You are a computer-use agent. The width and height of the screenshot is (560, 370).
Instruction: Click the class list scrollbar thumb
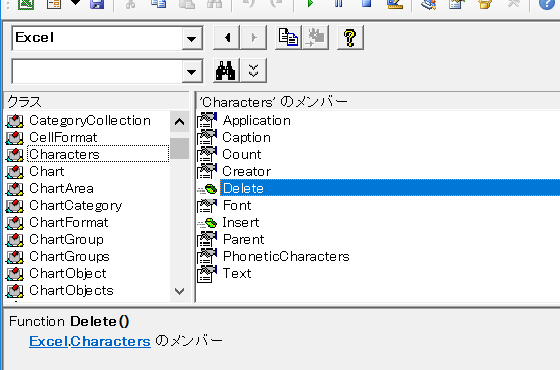[x=179, y=148]
